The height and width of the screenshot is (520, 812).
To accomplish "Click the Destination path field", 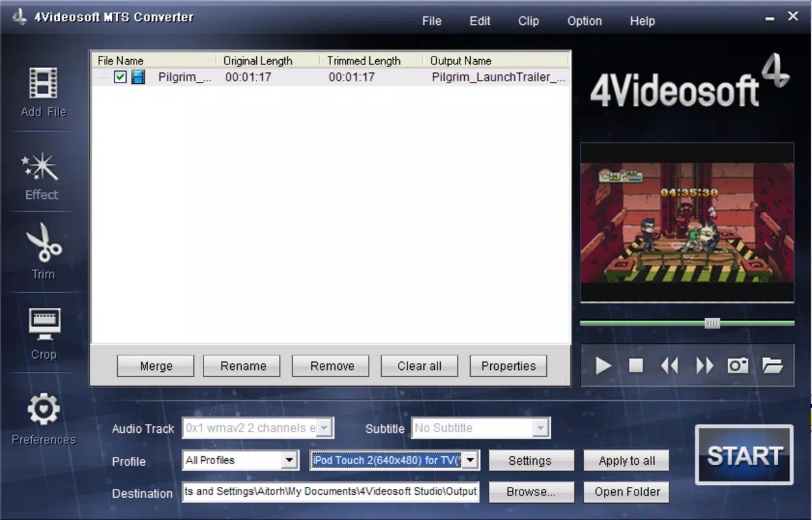I will tap(331, 491).
